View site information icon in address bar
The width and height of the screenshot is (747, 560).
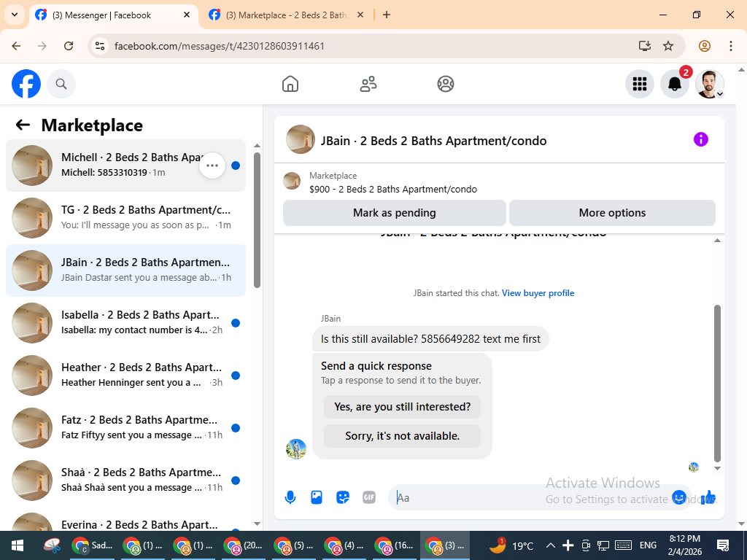pos(99,46)
